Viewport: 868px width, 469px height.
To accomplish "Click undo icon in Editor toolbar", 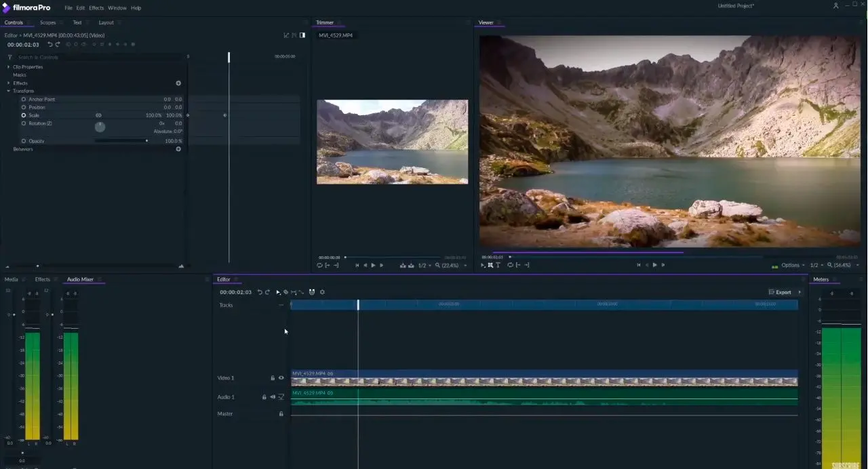I will click(259, 292).
